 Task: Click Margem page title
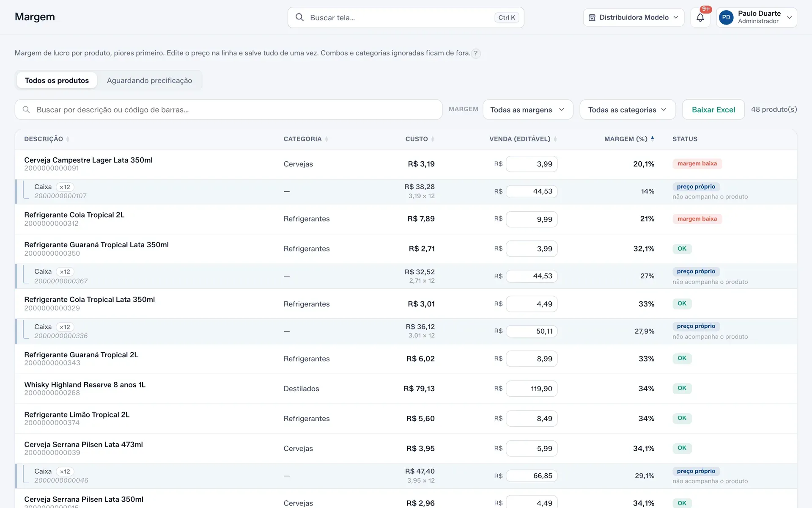tap(35, 17)
